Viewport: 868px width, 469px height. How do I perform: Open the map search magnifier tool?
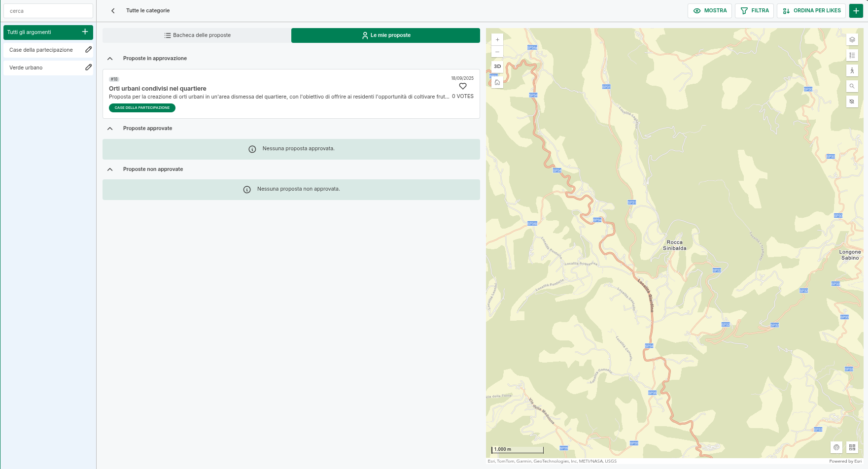point(852,86)
